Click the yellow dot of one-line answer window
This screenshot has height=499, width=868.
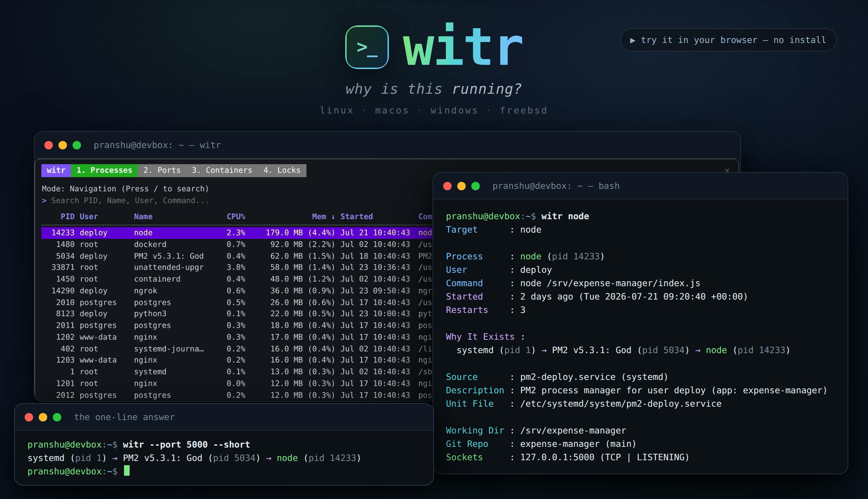click(43, 417)
